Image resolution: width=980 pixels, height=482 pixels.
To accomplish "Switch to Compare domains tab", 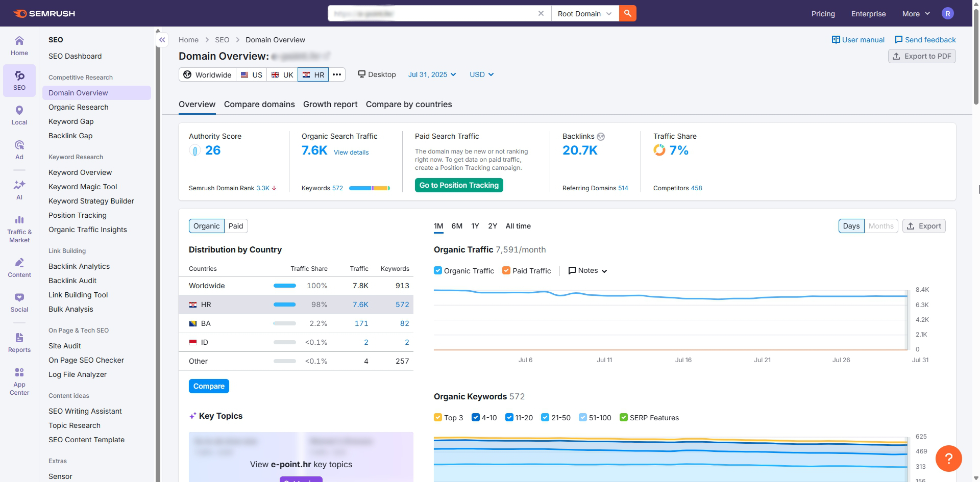I will (x=259, y=104).
